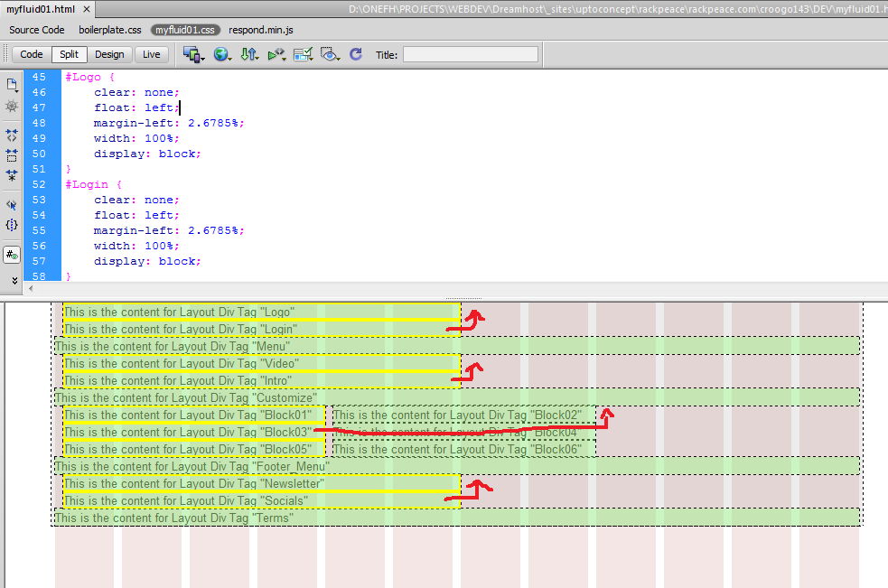Image resolution: width=888 pixels, height=588 pixels.
Task: Click 'width: 100%;' on line 56
Action: (136, 246)
